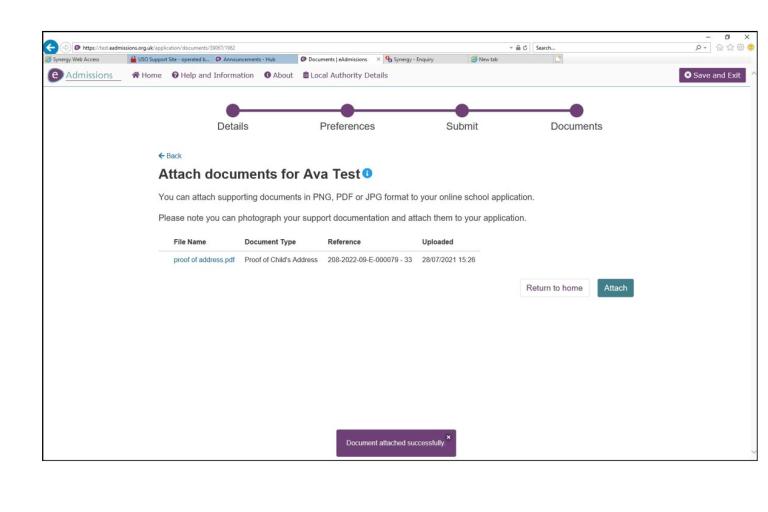Click the browser Search box

613,48
